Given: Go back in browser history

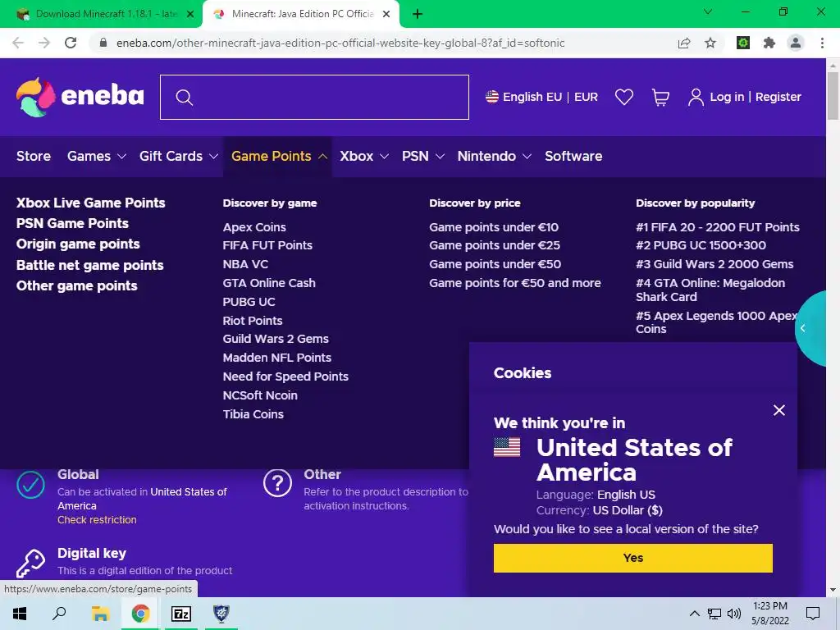Looking at the screenshot, I should click(18, 43).
